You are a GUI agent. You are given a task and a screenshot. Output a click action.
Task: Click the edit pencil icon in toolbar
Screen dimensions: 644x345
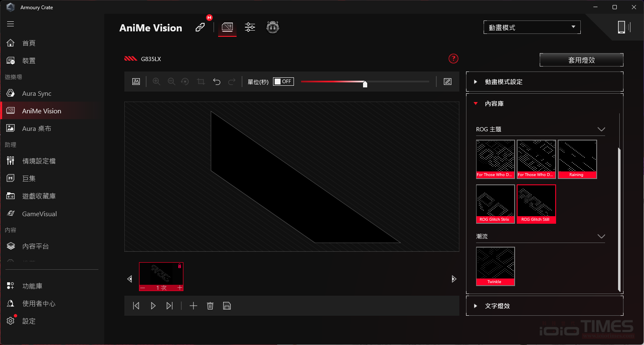(x=448, y=82)
